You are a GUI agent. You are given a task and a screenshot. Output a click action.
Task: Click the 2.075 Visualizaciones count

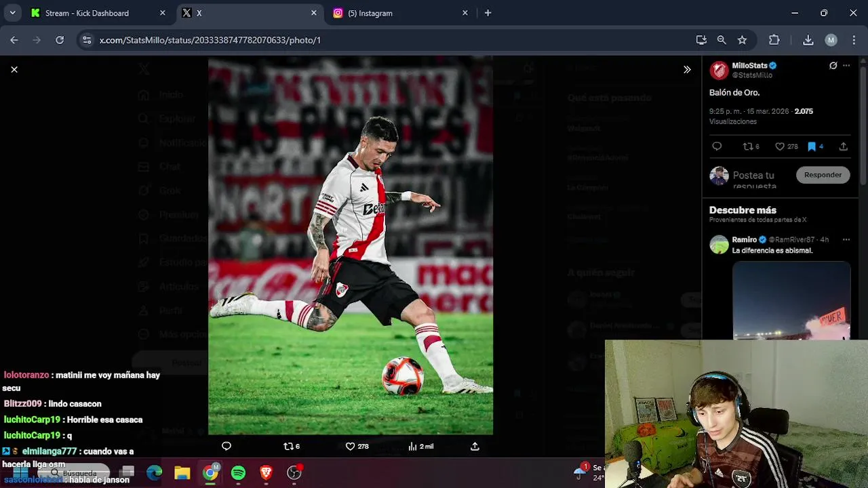(761, 116)
